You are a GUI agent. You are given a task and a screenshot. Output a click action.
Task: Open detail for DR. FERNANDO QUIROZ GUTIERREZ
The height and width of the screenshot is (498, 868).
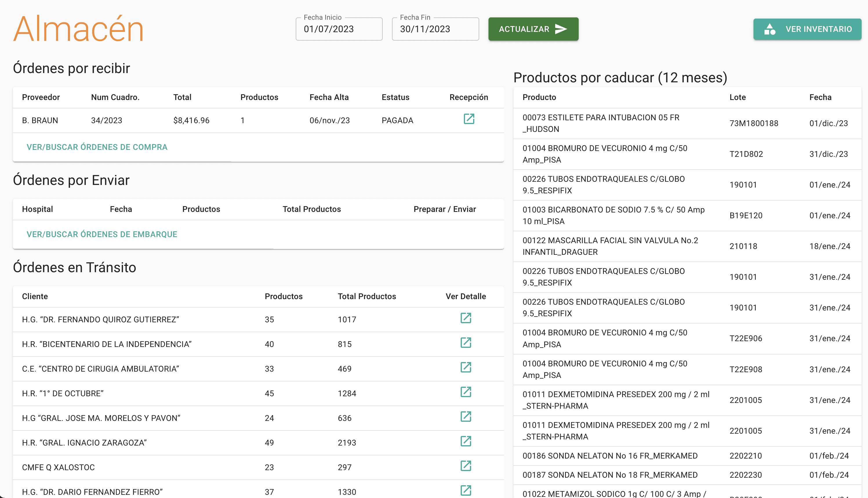466,318
